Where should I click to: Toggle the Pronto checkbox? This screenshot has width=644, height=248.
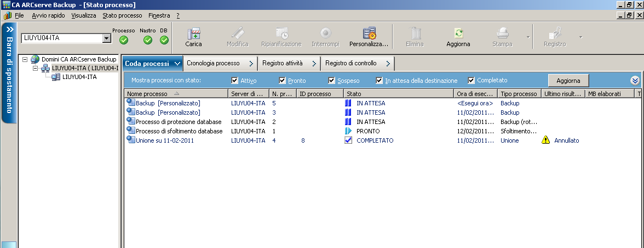tap(282, 80)
